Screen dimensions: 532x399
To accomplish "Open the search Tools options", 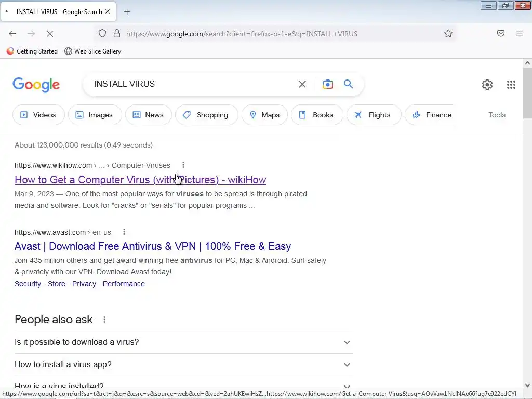I will click(x=497, y=115).
